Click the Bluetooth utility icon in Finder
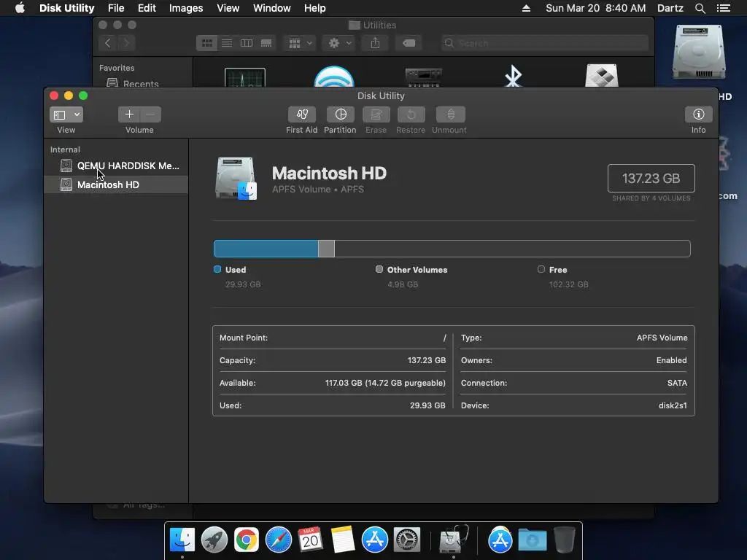Screen dimensions: 747x560 (x=513, y=76)
